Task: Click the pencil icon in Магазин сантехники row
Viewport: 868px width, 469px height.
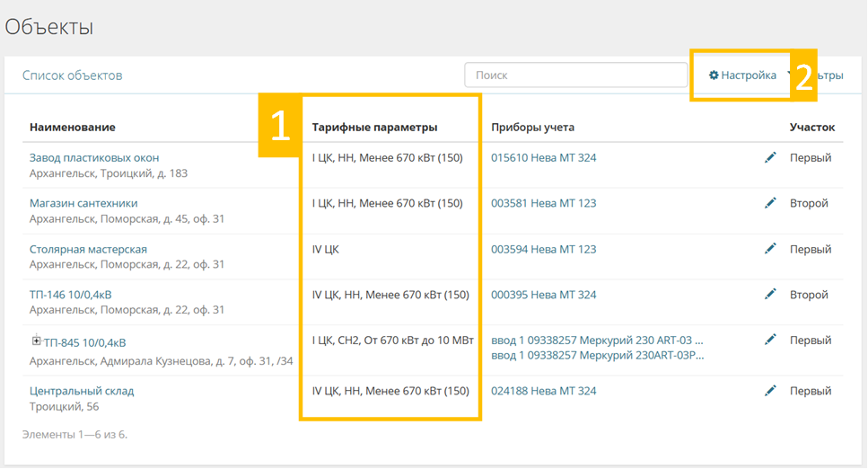Action: 769,204
